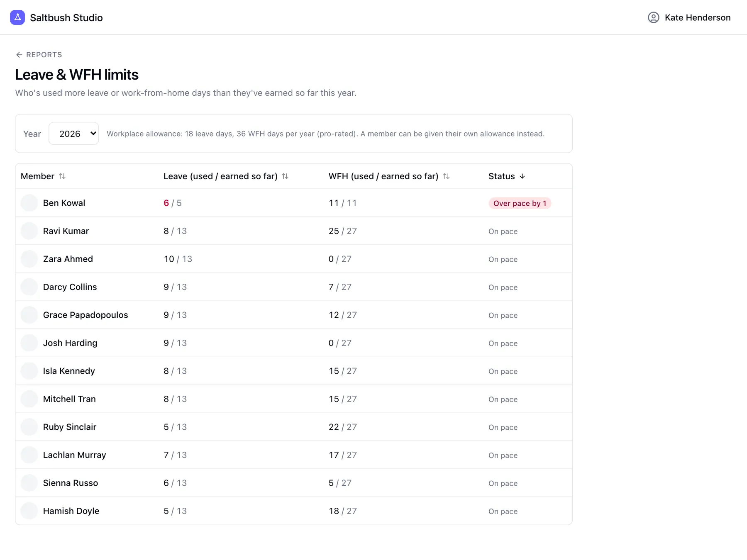Click Ben Kowal's avatar circle
The height and width of the screenshot is (560, 747).
(x=29, y=203)
